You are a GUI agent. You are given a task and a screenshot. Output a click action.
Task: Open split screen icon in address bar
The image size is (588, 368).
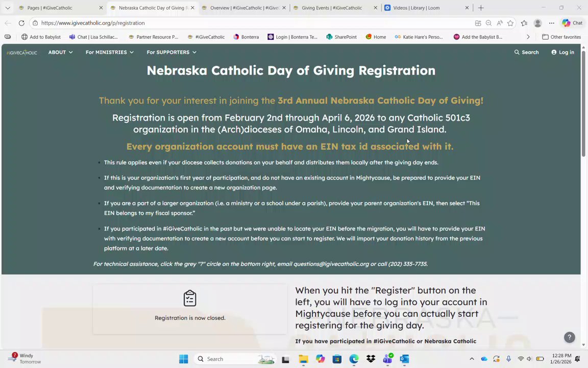(x=478, y=23)
